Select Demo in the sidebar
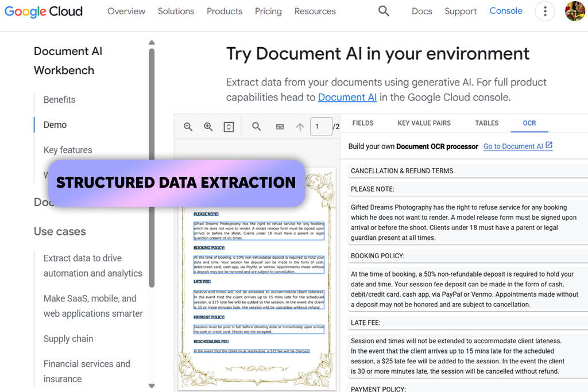Screen dimensions: 588x392 pyautogui.click(x=55, y=125)
